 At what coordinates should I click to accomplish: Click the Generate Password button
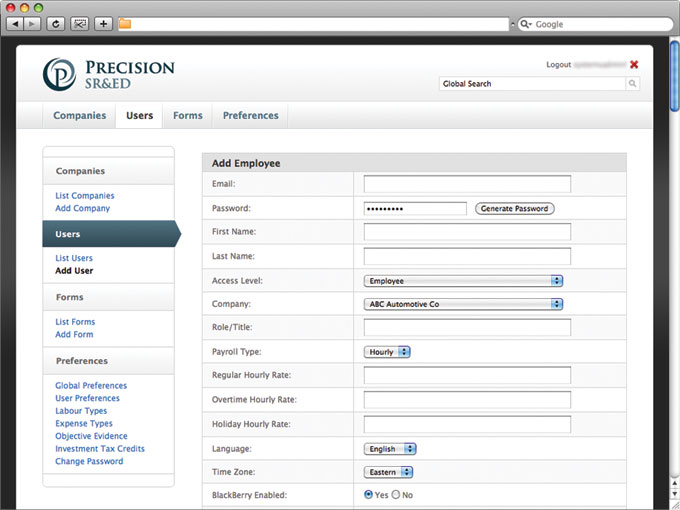514,209
